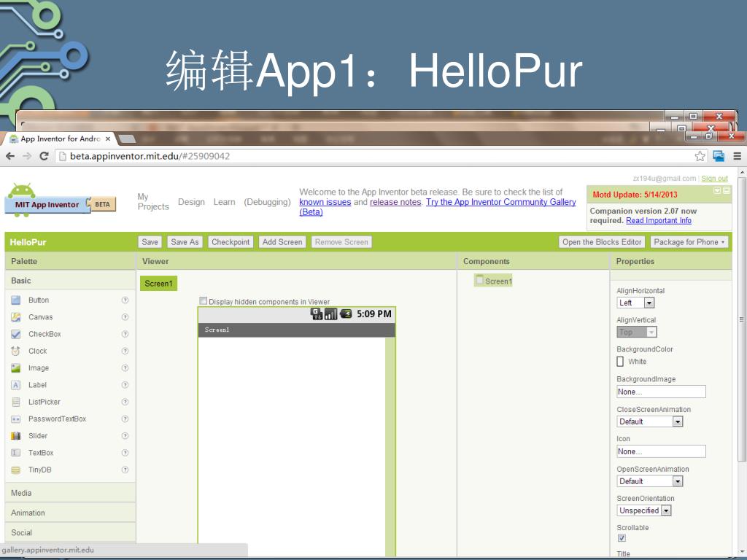Viewport: 747px width, 560px height.
Task: Expand the Social palette section
Action: 71,532
